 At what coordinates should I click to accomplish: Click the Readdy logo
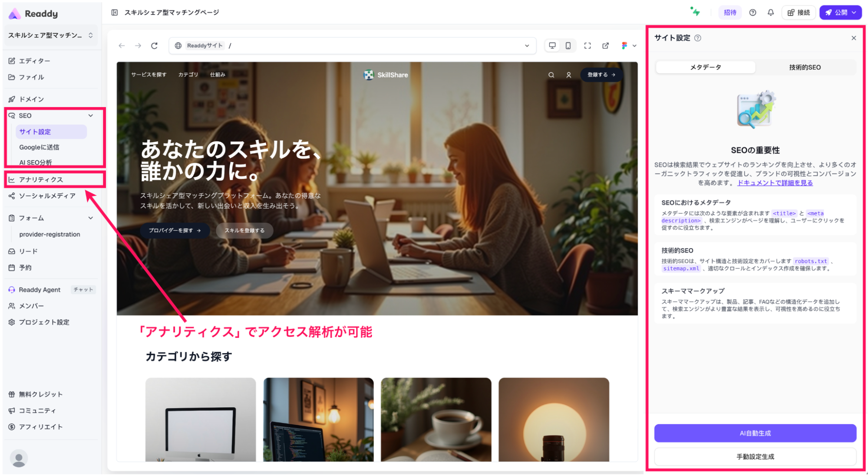click(33, 13)
